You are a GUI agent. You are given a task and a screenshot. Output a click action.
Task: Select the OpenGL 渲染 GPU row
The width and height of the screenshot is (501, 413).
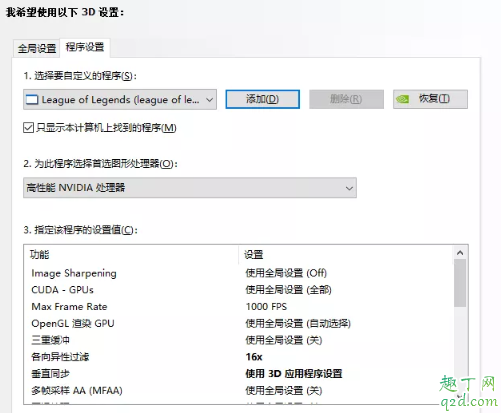238,324
